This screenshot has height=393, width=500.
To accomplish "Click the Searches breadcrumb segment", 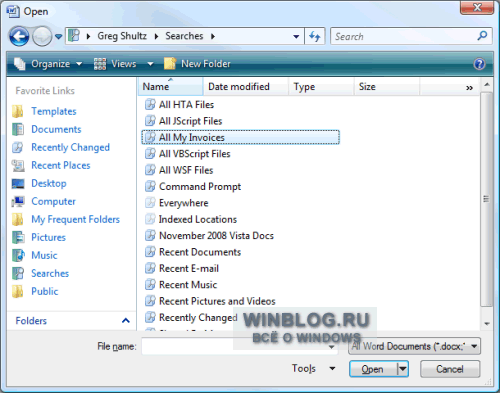I will pyautogui.click(x=184, y=36).
